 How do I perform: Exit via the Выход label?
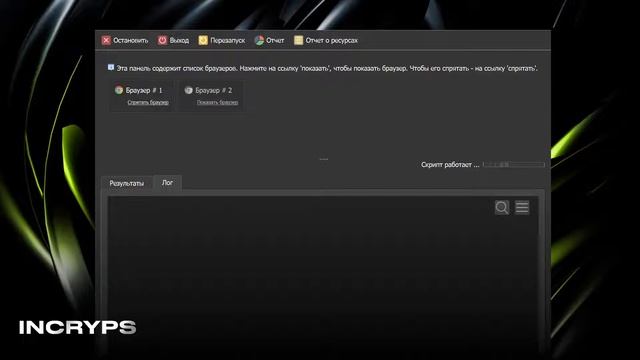click(x=179, y=40)
